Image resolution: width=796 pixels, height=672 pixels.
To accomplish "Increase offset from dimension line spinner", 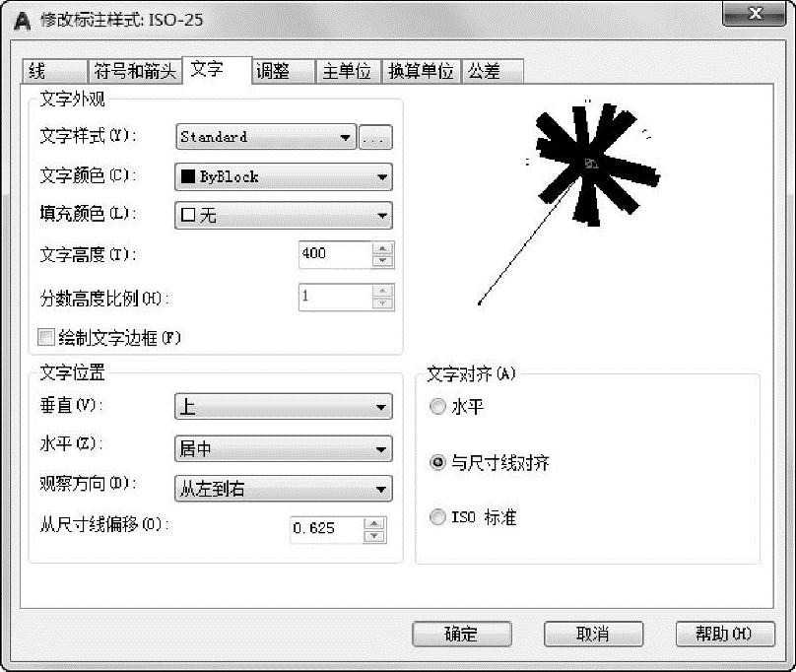I will tap(374, 523).
